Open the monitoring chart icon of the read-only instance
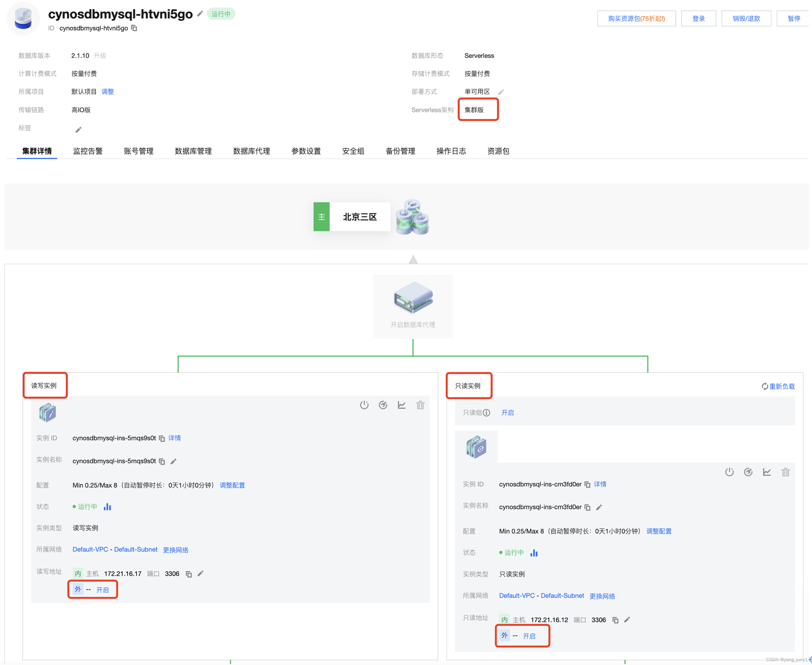 [x=767, y=472]
